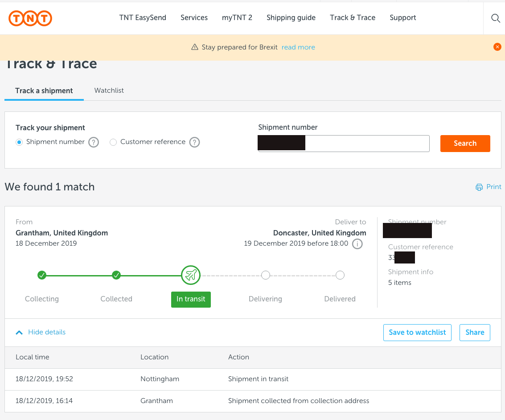
Task: Click the We found 1 match heading
Action: tap(49, 187)
